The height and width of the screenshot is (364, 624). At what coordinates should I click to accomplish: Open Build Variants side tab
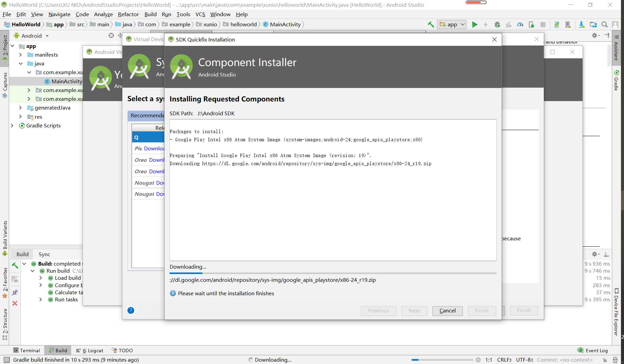tap(5, 238)
